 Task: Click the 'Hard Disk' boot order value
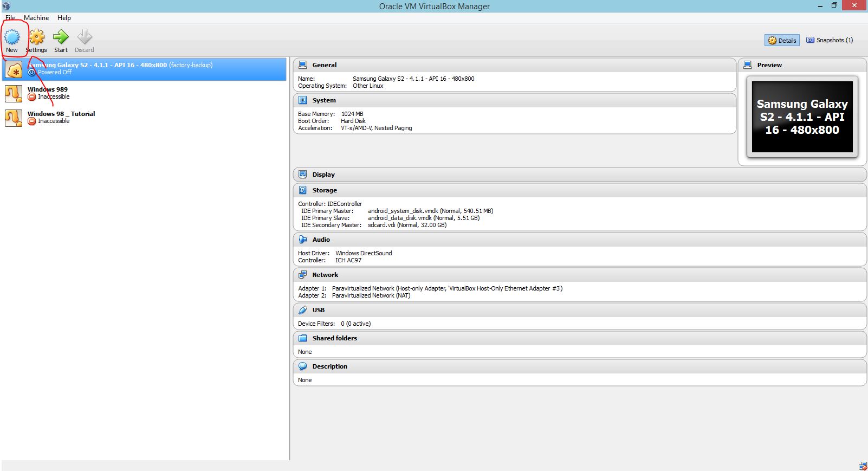point(353,121)
